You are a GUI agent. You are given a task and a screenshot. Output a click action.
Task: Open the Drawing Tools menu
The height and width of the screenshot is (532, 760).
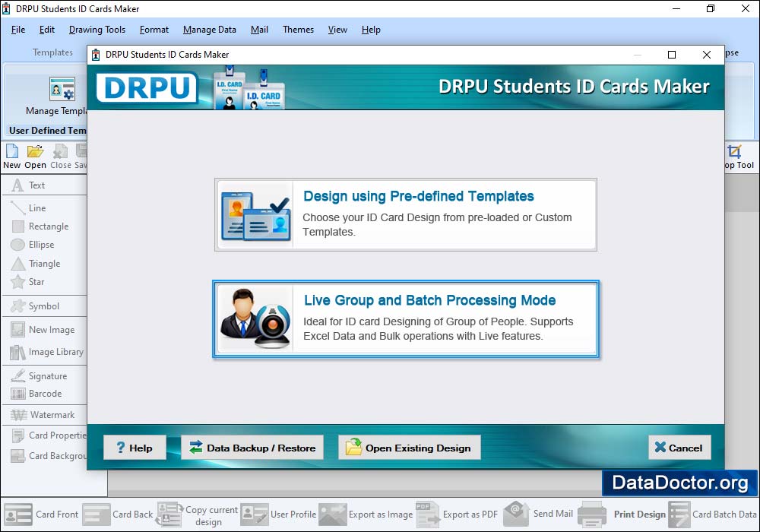(x=97, y=30)
